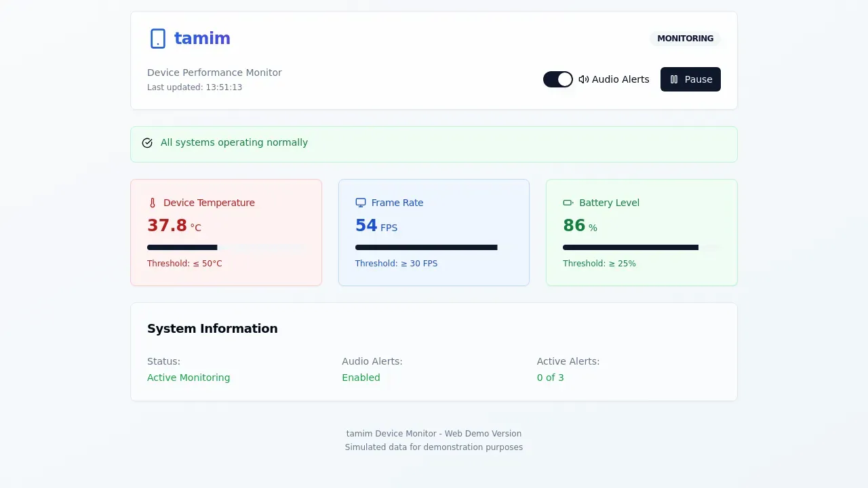Click the Active Monitoring status text
Viewport: 868px width, 488px height.
pyautogui.click(x=189, y=378)
